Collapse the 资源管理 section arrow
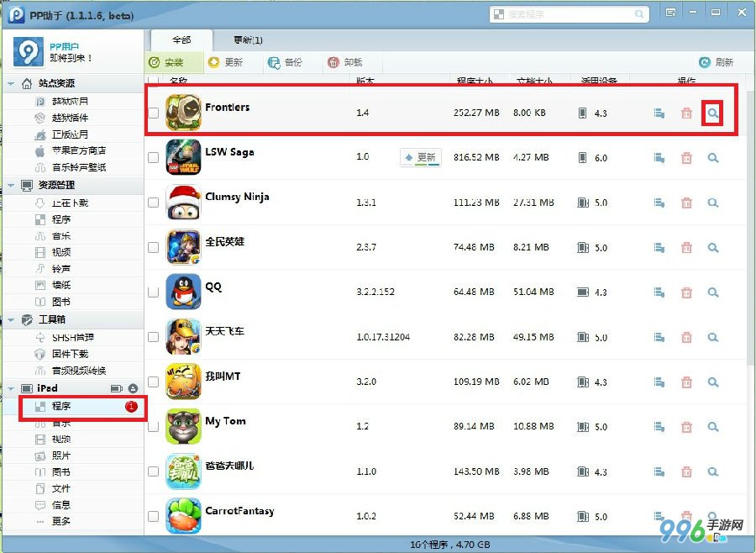This screenshot has height=553, width=756. (x=11, y=185)
